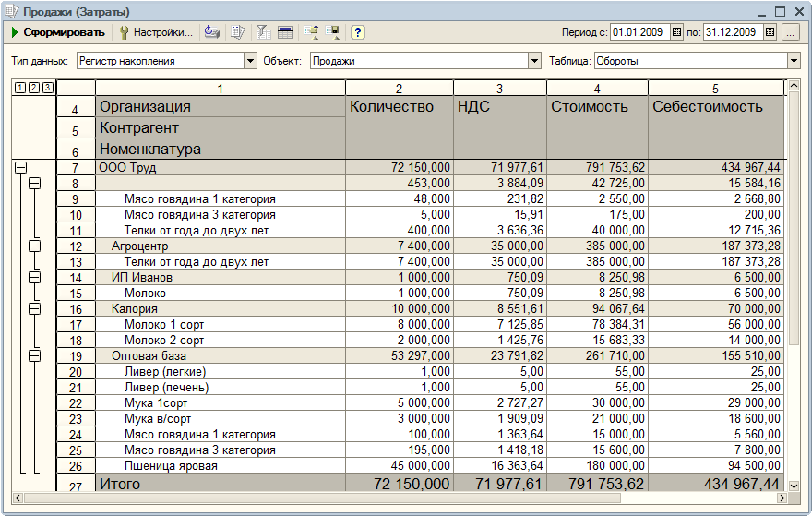Open the Объект dropdown
The height and width of the screenshot is (516, 812).
[534, 61]
